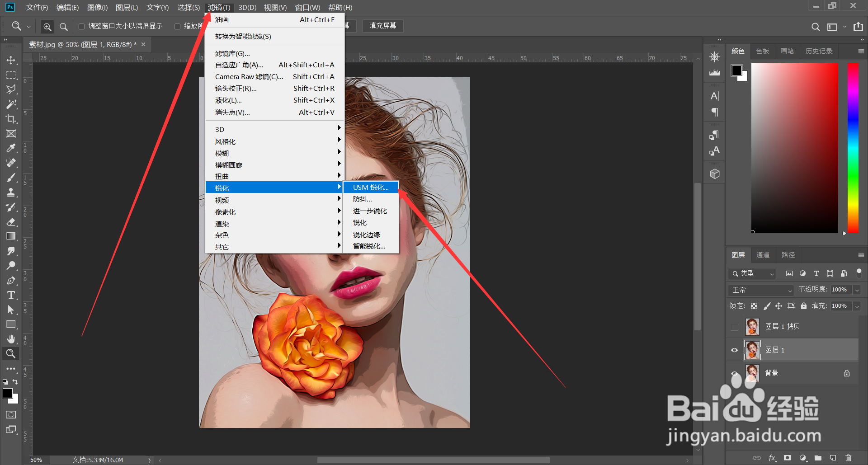
Task: Select the Crop tool
Action: pyautogui.click(x=11, y=119)
